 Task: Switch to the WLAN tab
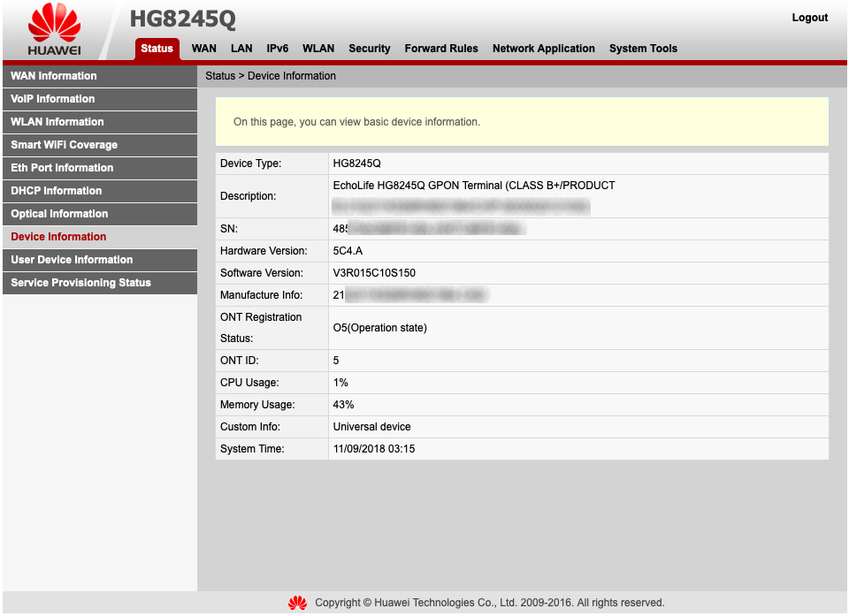click(x=318, y=49)
